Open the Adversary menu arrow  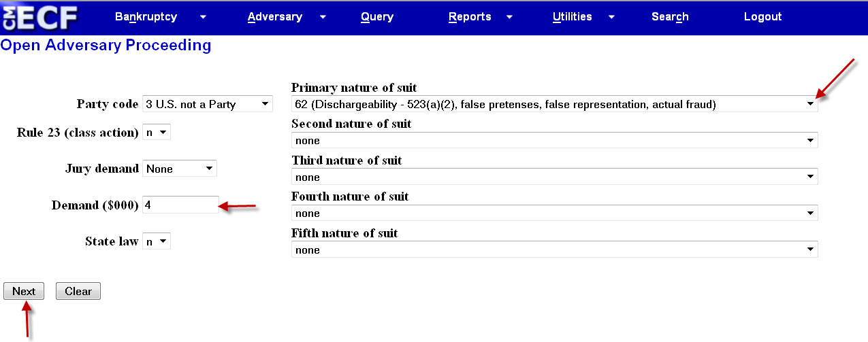tap(323, 17)
